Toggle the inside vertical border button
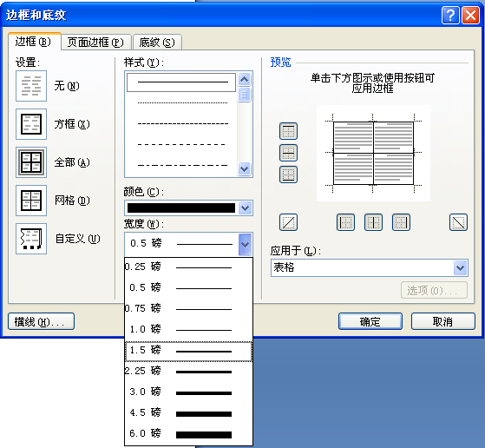Screen dimensions: 485x448 coord(373,222)
